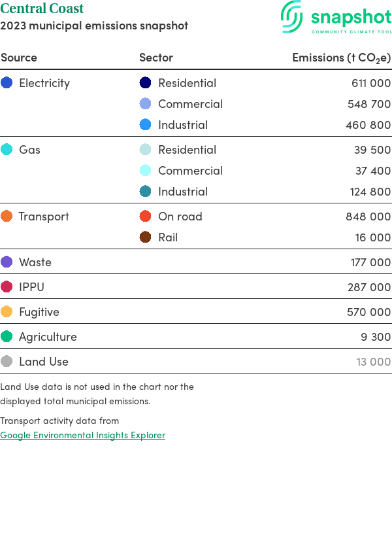Click the IPPU source red dot
Viewport: 392px width, 556px height.
tap(7, 287)
